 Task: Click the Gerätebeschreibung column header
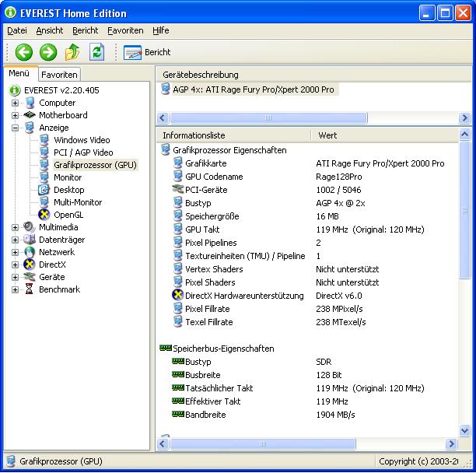(x=313, y=75)
